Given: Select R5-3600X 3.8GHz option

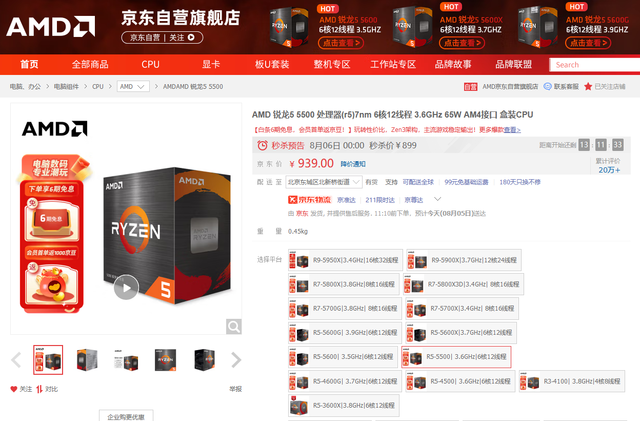Looking at the screenshot, I should (344, 405).
